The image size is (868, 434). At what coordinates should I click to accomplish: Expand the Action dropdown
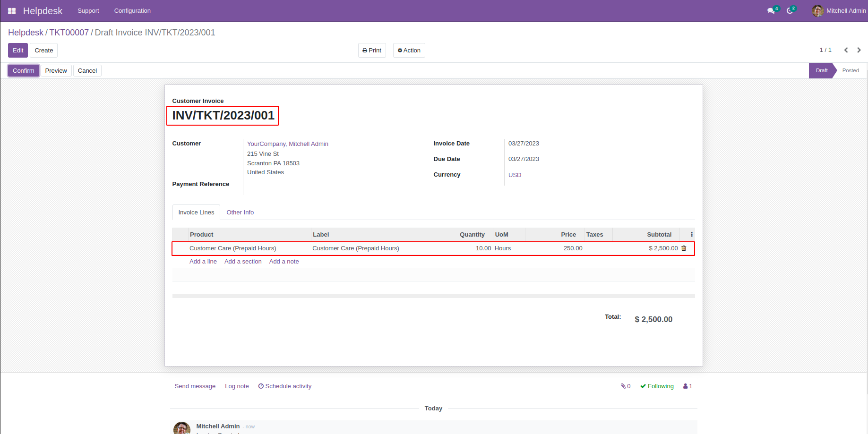(409, 51)
